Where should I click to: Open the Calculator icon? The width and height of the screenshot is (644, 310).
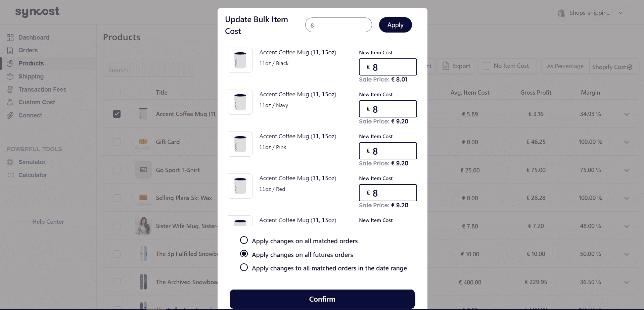[x=10, y=175]
